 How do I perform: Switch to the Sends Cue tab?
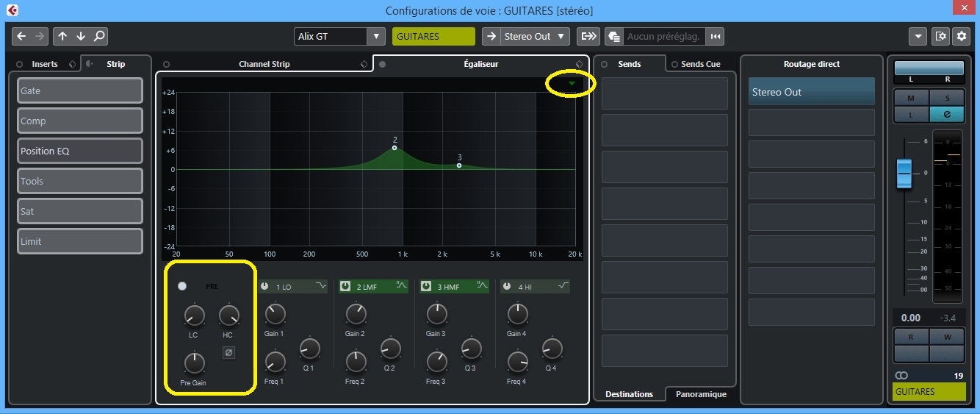[701, 64]
